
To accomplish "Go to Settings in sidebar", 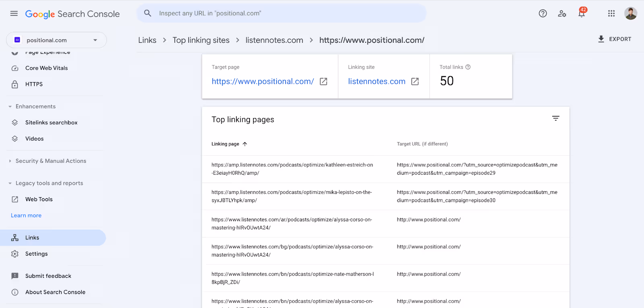I will click(36, 254).
